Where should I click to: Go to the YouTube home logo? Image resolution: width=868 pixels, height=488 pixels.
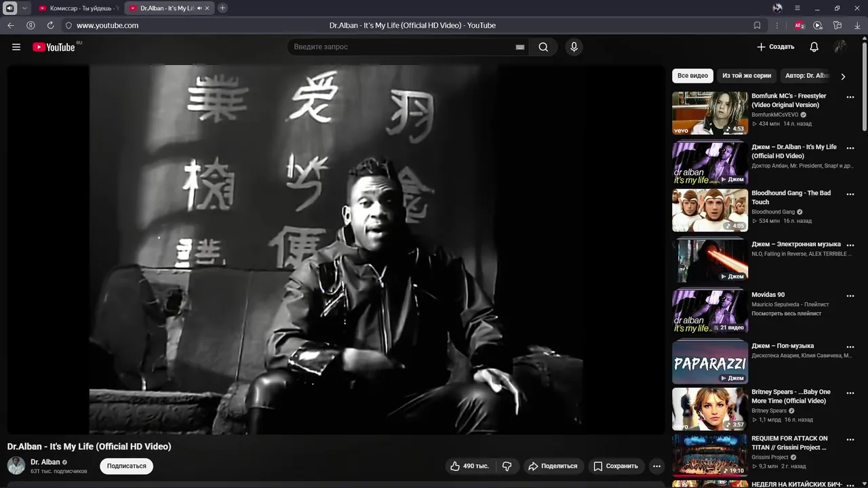coord(54,47)
